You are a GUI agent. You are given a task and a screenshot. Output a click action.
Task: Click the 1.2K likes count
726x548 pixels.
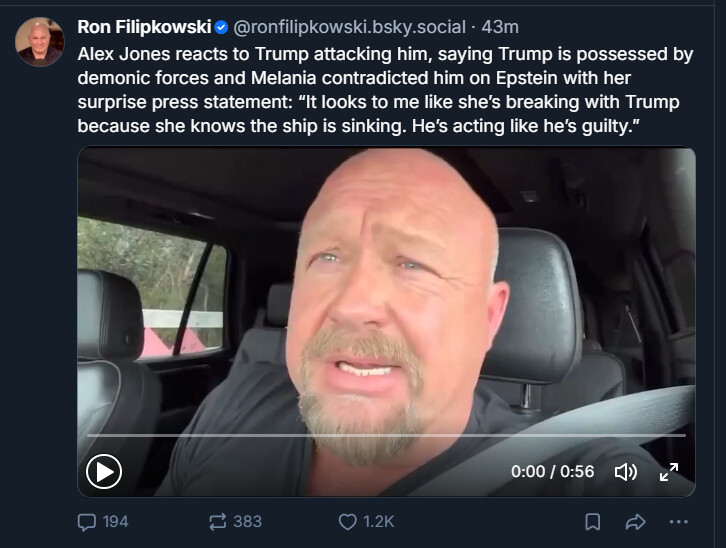[379, 521]
